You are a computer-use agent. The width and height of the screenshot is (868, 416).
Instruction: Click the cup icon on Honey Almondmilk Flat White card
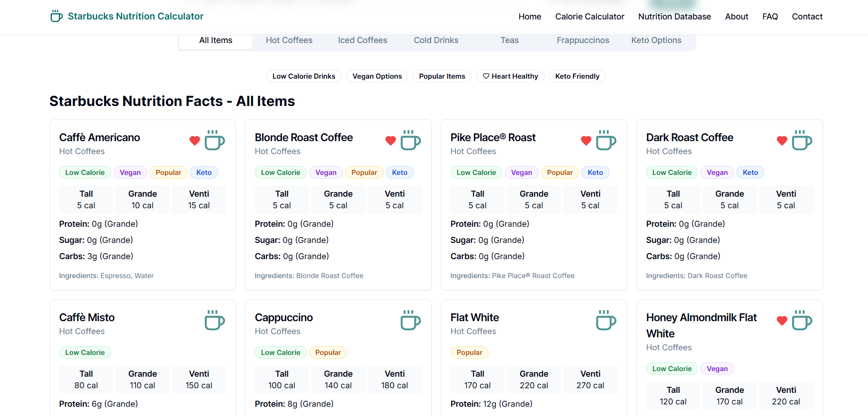pos(802,320)
